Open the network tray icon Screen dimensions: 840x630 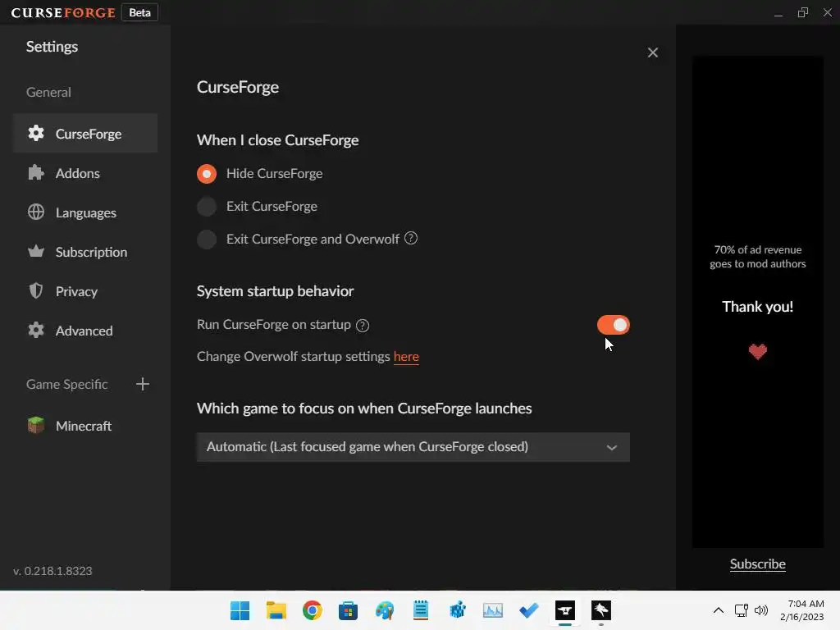742,610
